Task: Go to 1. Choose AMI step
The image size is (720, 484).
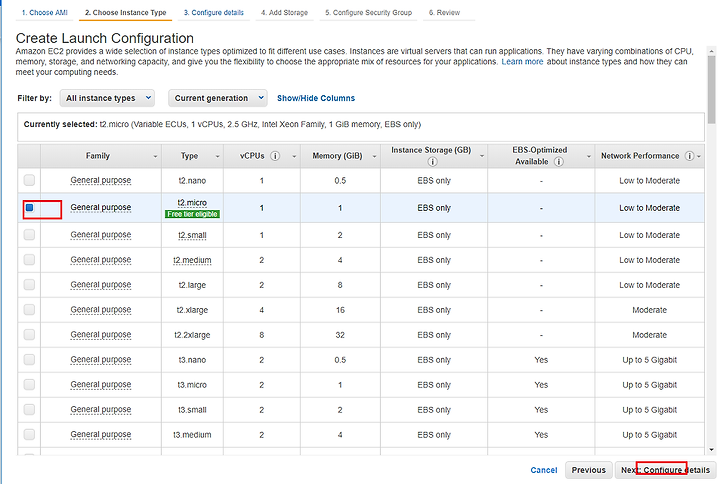Action: click(x=45, y=12)
